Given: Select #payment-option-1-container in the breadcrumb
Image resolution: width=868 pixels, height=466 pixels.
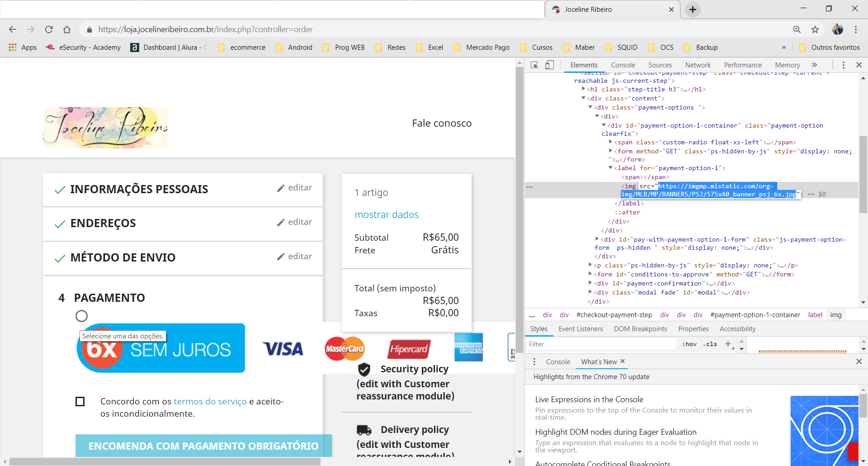Looking at the screenshot, I should click(x=755, y=315).
